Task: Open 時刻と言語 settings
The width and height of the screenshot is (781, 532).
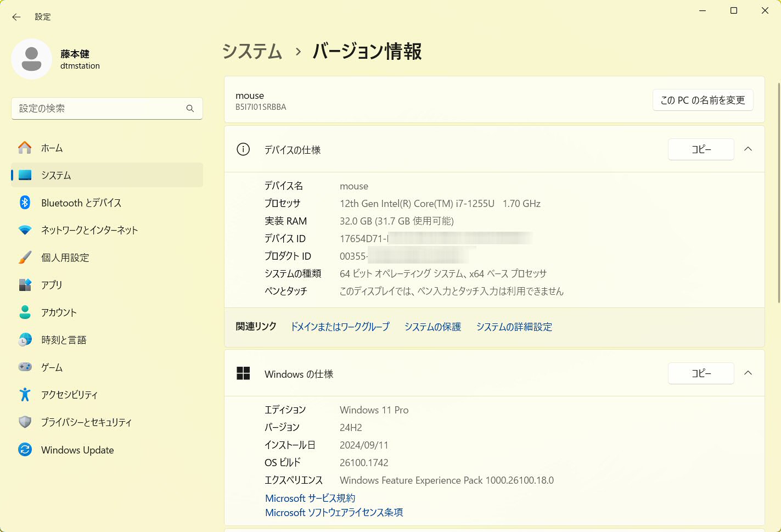Action: [x=107, y=340]
